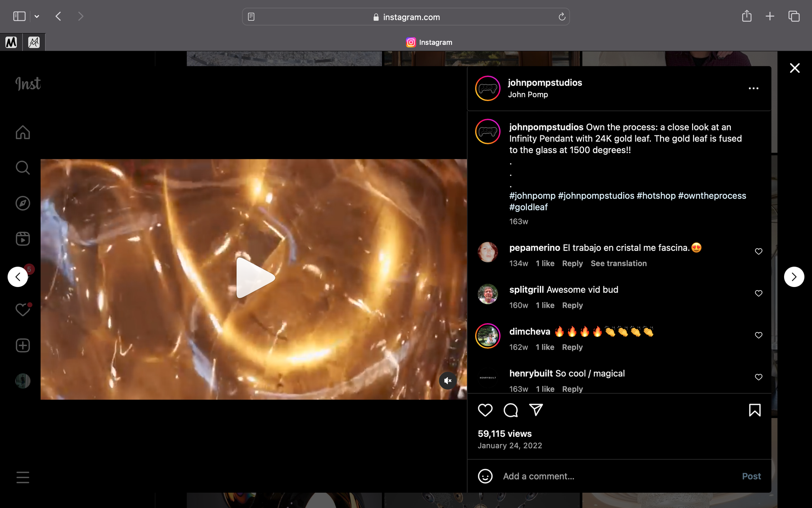Open #hotshop hashtag
This screenshot has width=812, height=508.
[656, 196]
